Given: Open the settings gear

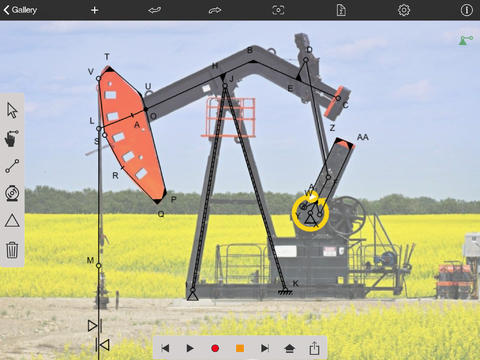Looking at the screenshot, I should pos(404,10).
